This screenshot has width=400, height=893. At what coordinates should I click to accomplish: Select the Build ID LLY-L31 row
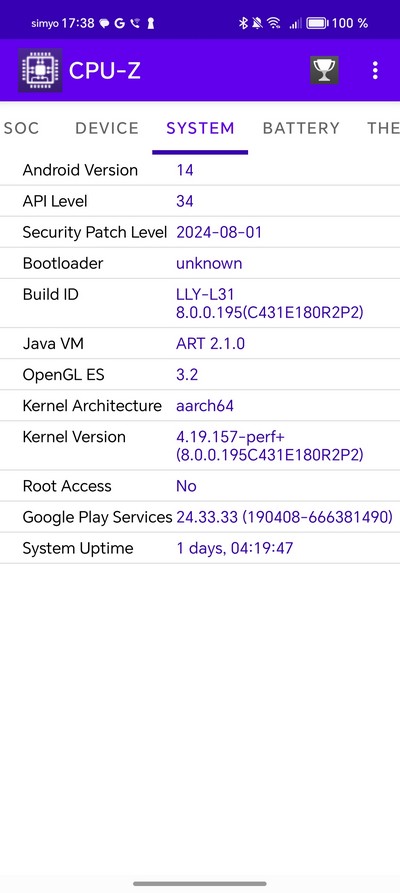(x=200, y=304)
